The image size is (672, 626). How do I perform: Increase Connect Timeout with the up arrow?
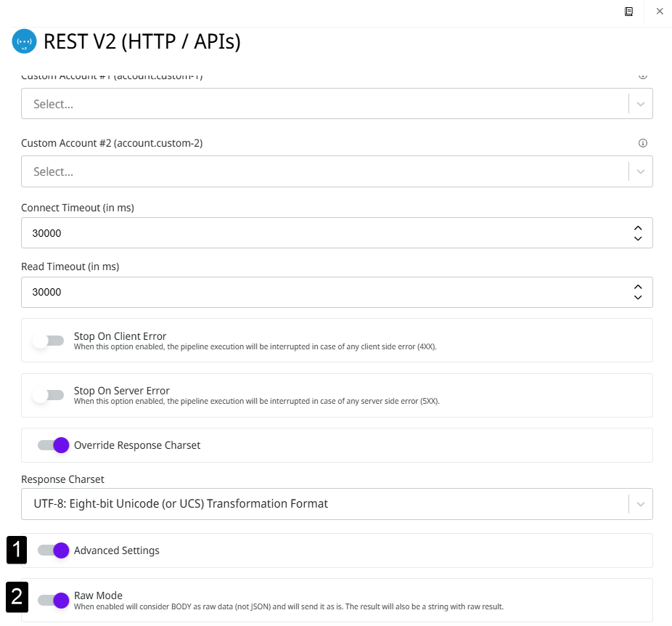coord(638,227)
